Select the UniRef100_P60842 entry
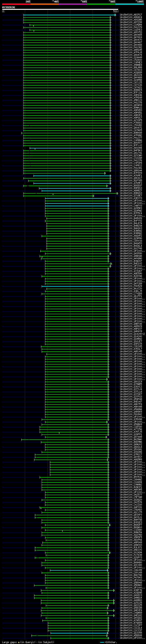The height and width of the screenshot is (644, 146). [x=131, y=414]
